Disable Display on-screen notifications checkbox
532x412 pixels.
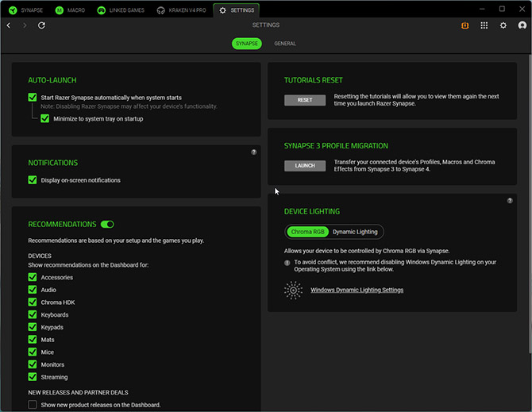coord(33,180)
